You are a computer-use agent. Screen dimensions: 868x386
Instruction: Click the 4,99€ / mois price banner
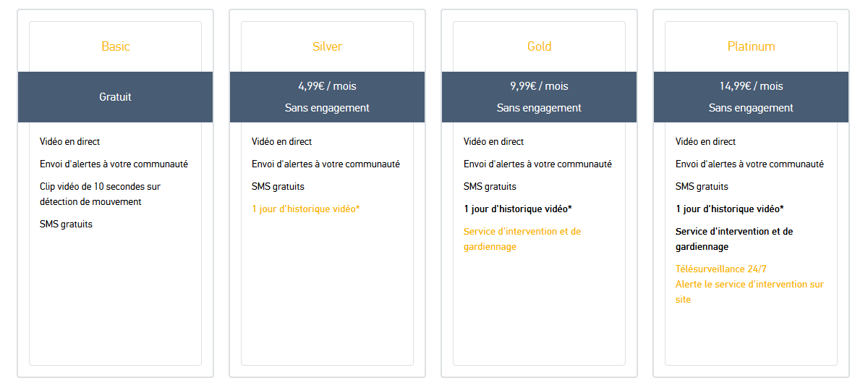pos(327,97)
